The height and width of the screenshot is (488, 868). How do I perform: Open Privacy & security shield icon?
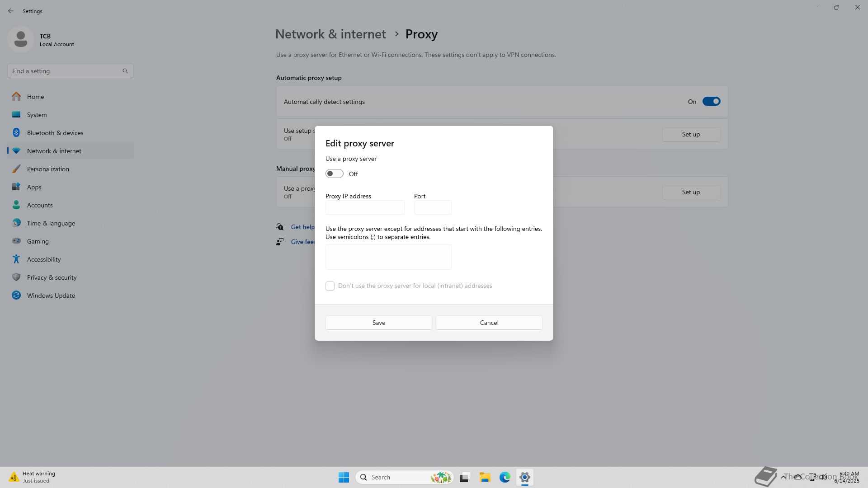point(16,277)
